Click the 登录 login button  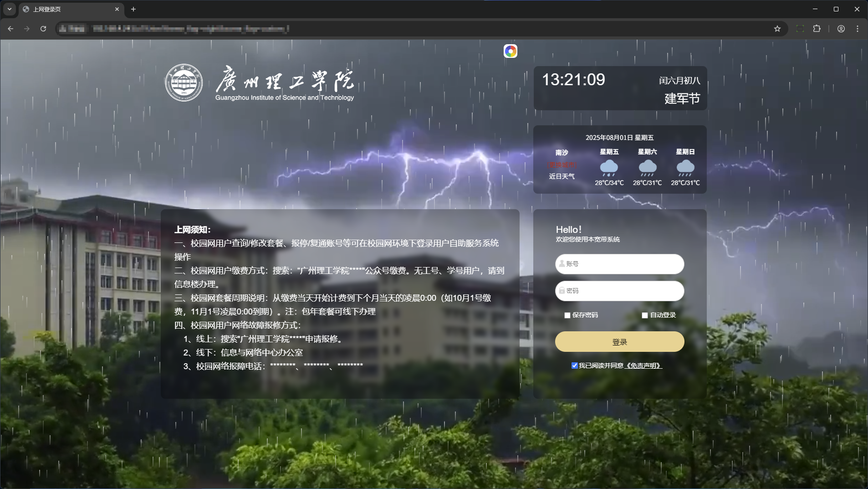(x=619, y=342)
